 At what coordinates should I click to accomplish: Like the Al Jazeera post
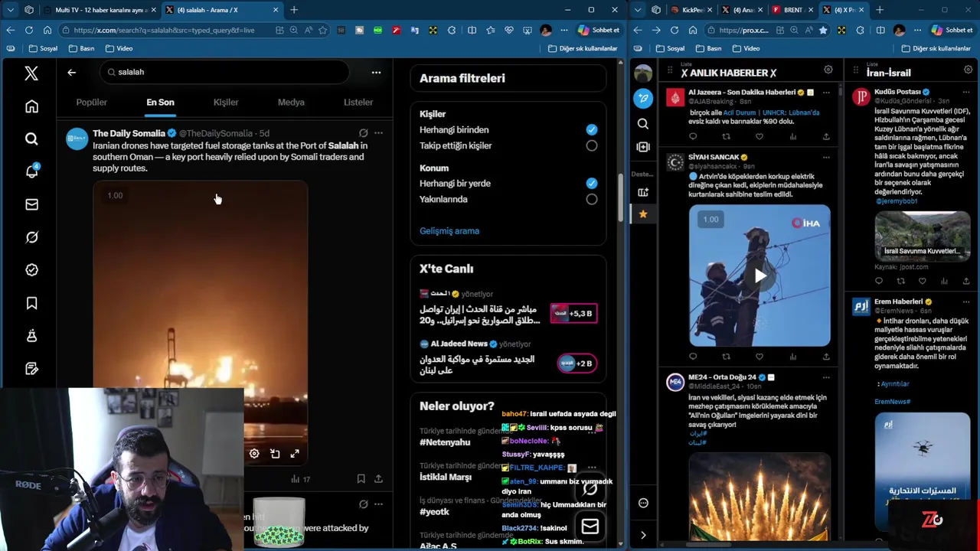click(759, 137)
